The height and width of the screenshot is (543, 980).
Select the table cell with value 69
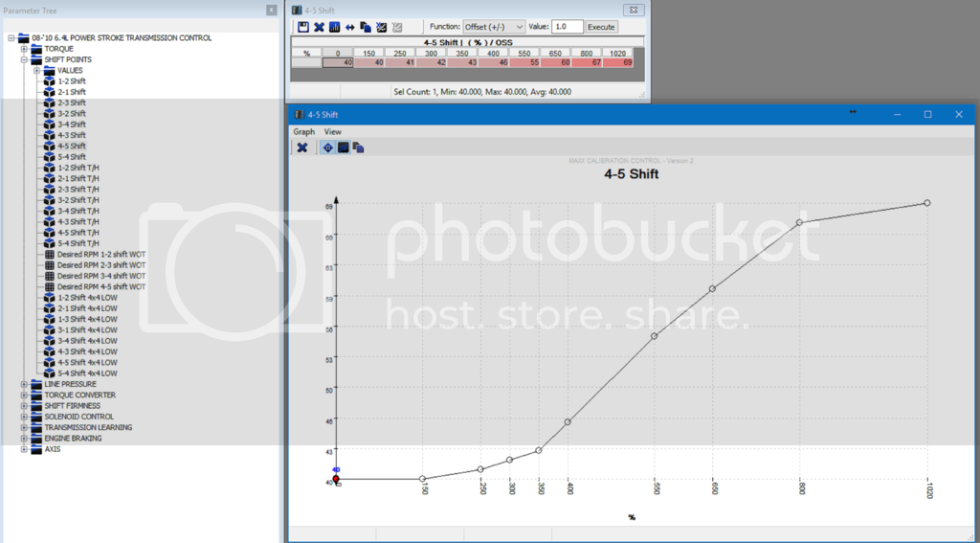617,62
